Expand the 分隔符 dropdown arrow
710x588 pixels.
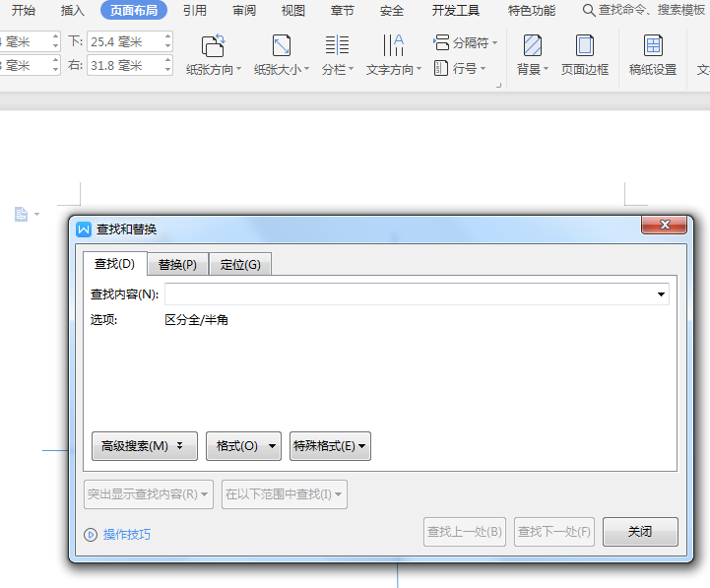494,43
